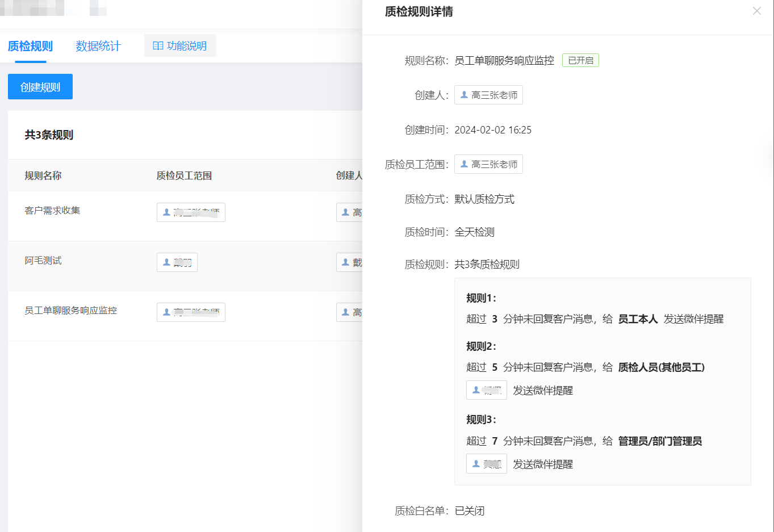Click the 规则1: heading
Screen dimensions: 774x532
482,298
